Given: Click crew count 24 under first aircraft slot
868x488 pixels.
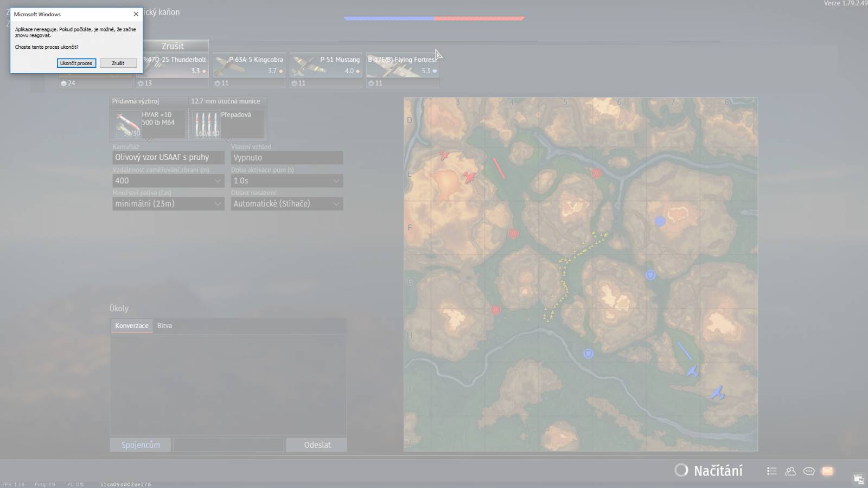Looking at the screenshot, I should click(x=68, y=83).
